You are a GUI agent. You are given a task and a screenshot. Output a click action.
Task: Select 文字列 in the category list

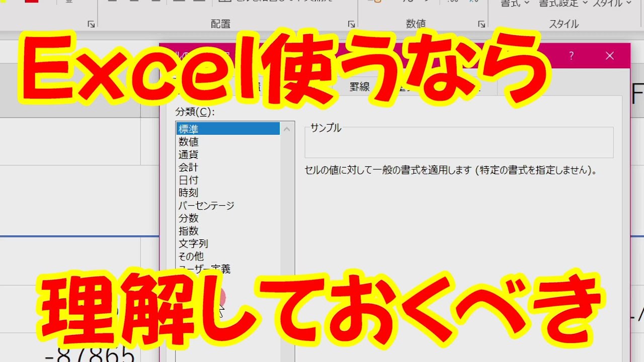point(228,243)
